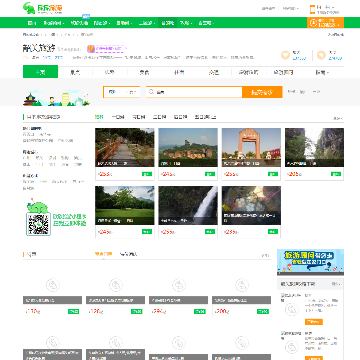This screenshot has width=360, height=360.
Task: Open the narrow cliff gorge photo
Action: pyautogui.click(x=314, y=147)
